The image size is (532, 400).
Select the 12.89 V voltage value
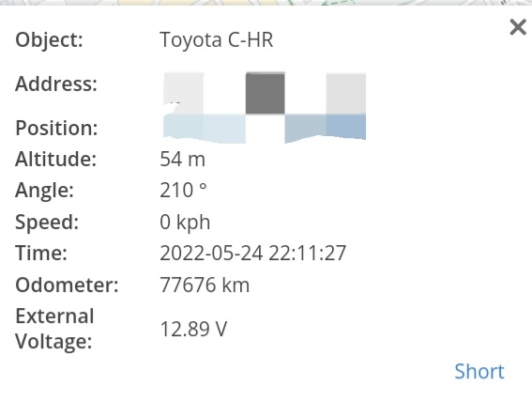193,329
